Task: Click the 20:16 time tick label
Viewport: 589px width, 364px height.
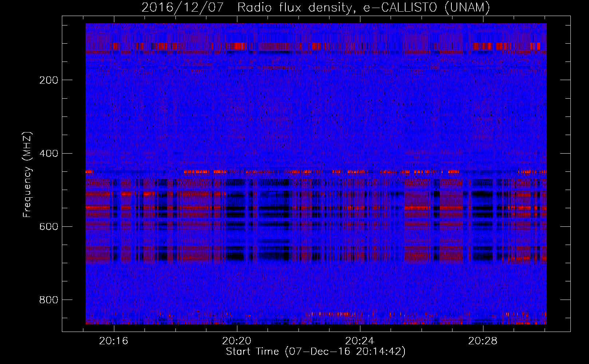Action: click(114, 341)
